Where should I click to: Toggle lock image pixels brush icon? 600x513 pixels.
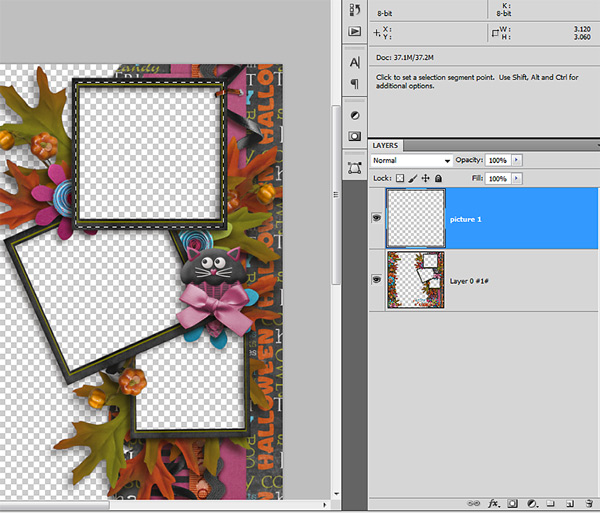pos(412,178)
